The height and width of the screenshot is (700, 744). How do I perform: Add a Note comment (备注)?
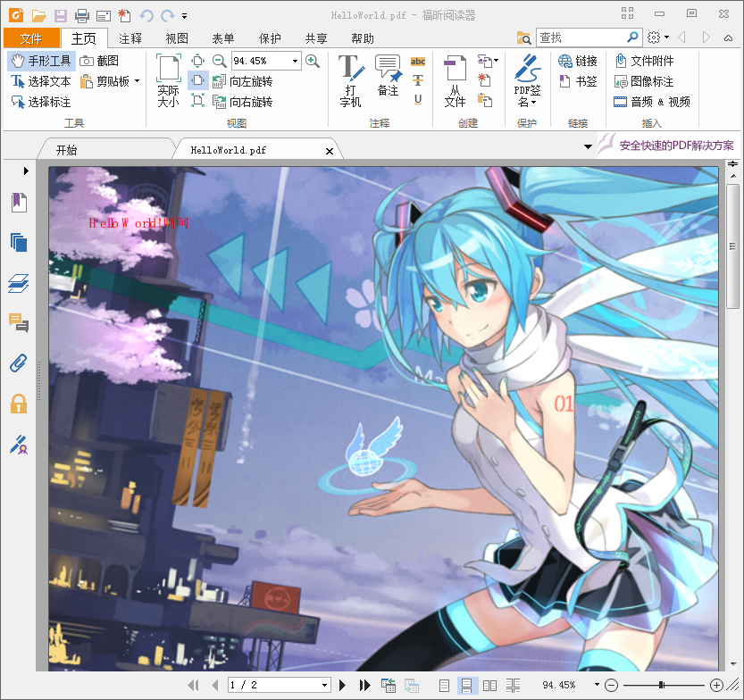tap(389, 76)
